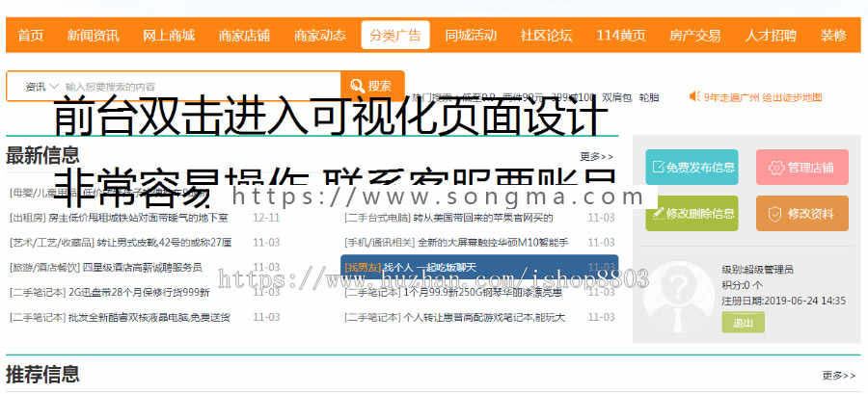This screenshot has height=394, width=868.
Task: Click the user avatar placeholder image
Action: point(680,296)
